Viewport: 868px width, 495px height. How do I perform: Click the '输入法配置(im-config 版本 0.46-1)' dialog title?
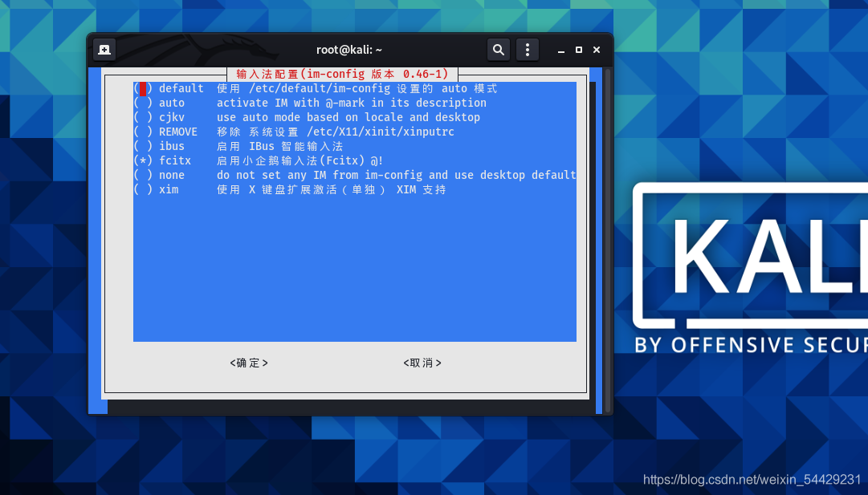pyautogui.click(x=342, y=74)
